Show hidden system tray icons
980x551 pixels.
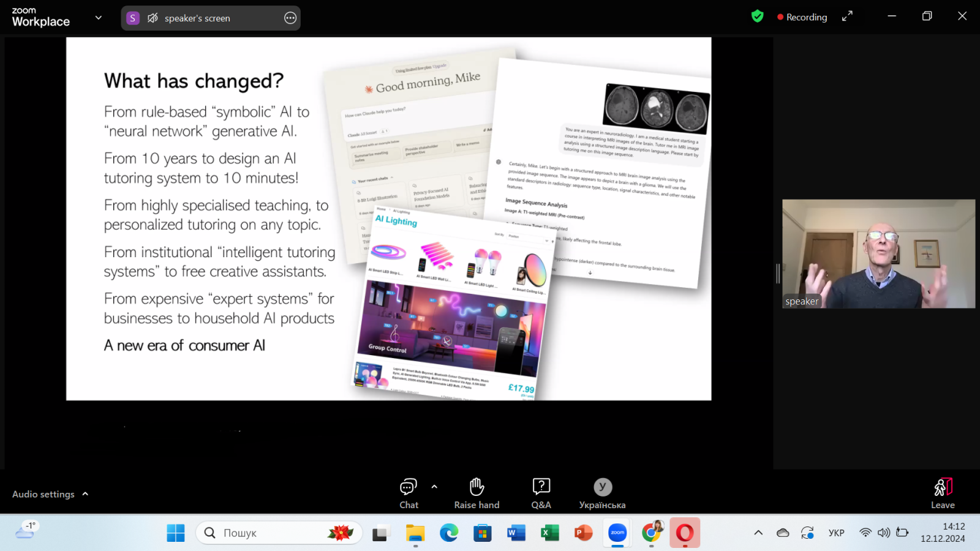pyautogui.click(x=758, y=533)
